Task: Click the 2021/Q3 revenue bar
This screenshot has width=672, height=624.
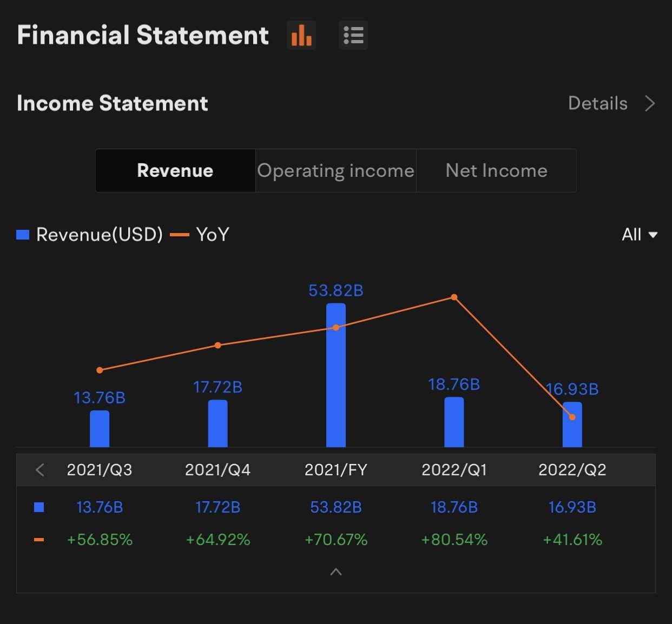Action: pyautogui.click(x=100, y=429)
